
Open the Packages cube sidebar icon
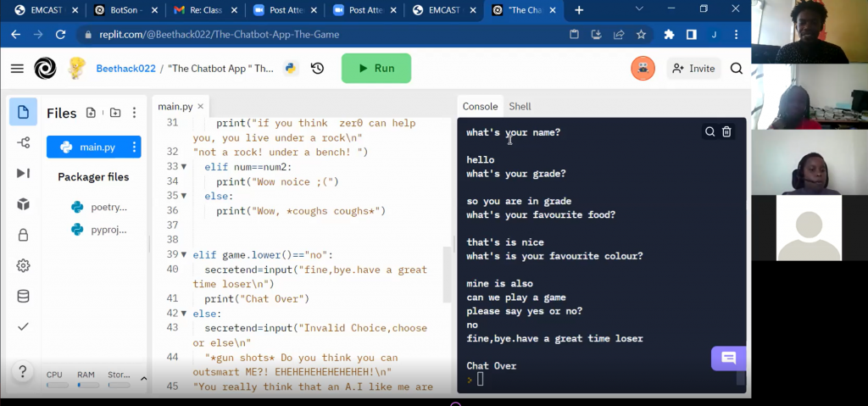pyautogui.click(x=23, y=204)
